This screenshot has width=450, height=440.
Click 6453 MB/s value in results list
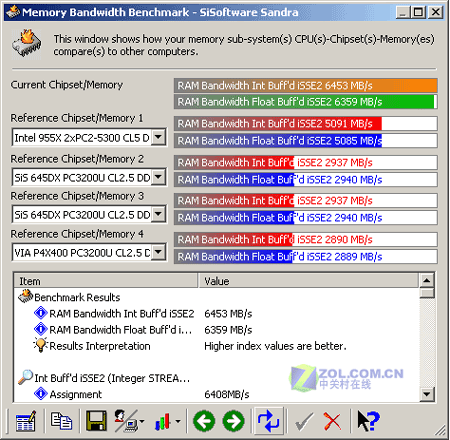point(228,313)
